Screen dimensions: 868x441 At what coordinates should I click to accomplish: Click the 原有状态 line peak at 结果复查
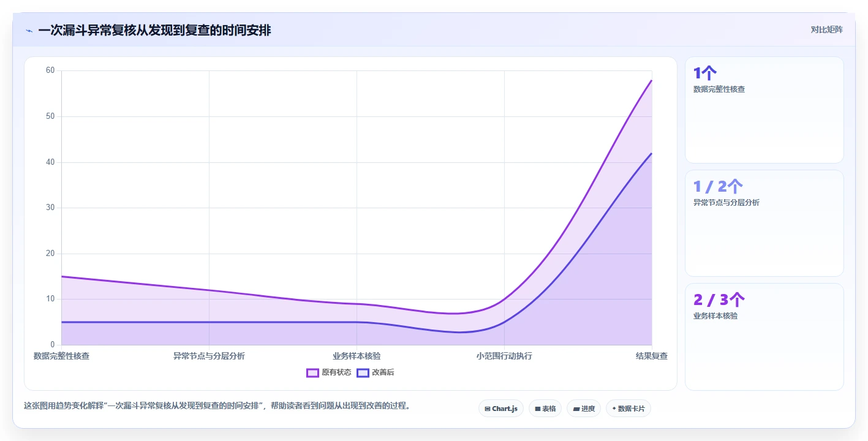tap(652, 80)
